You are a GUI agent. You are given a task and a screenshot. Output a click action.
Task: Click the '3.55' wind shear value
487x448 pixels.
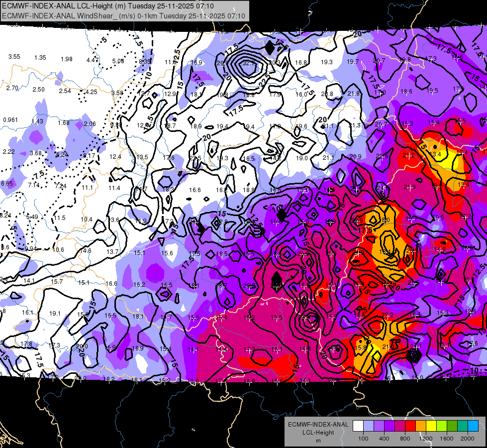point(14,57)
